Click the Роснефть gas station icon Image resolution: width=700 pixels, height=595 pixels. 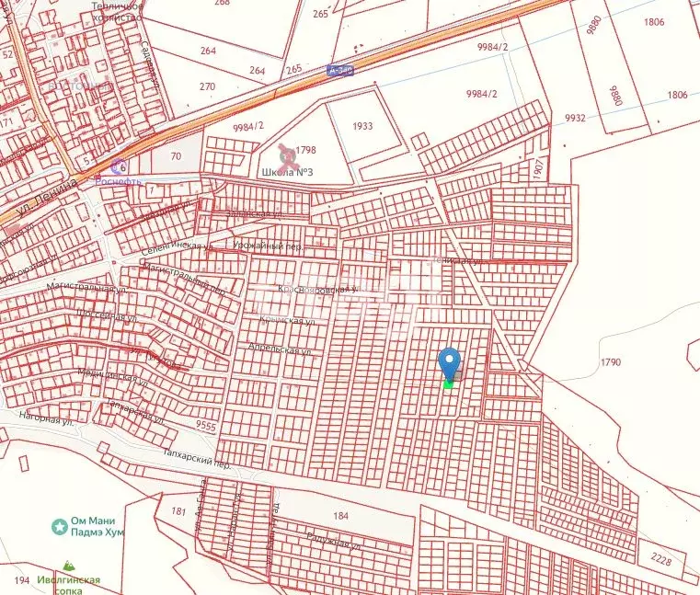(118, 166)
